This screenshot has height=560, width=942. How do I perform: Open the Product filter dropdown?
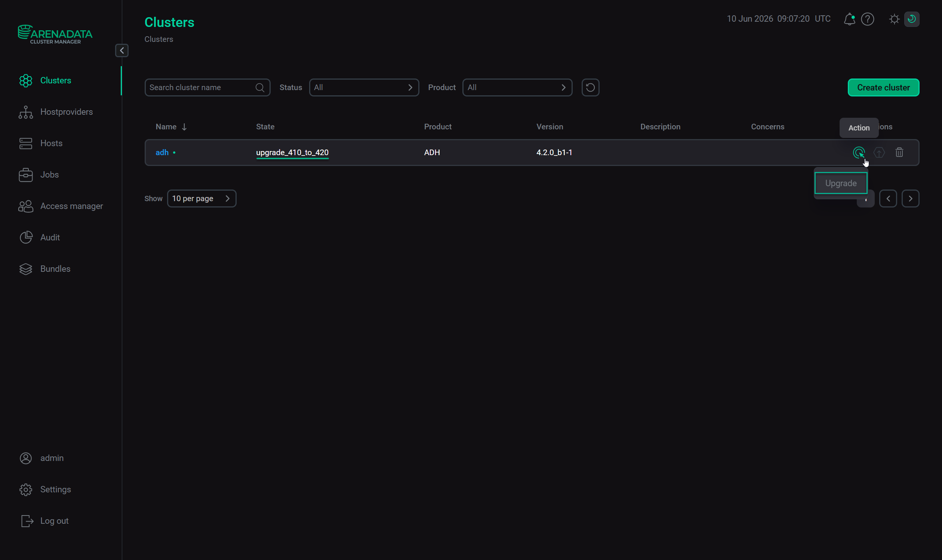click(517, 87)
